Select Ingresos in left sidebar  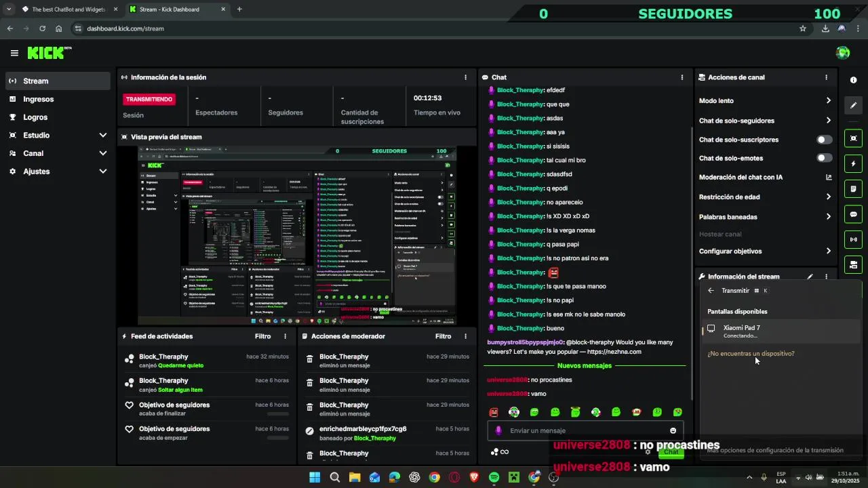58,99
